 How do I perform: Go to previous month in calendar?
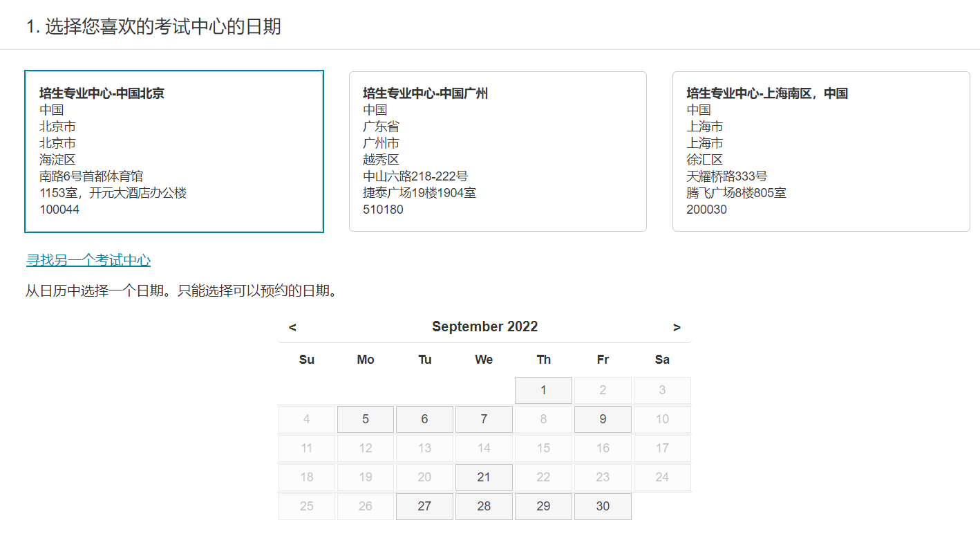(292, 327)
